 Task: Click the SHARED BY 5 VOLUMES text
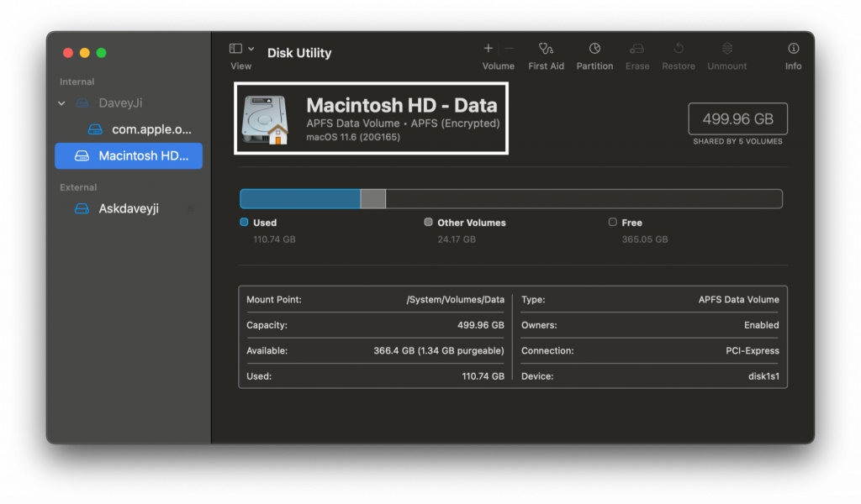(x=737, y=141)
